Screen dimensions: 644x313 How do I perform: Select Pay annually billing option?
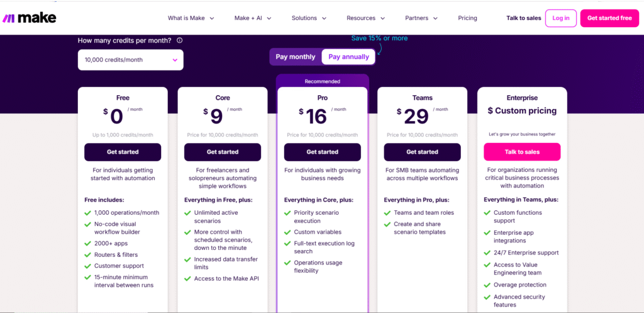[348, 57]
